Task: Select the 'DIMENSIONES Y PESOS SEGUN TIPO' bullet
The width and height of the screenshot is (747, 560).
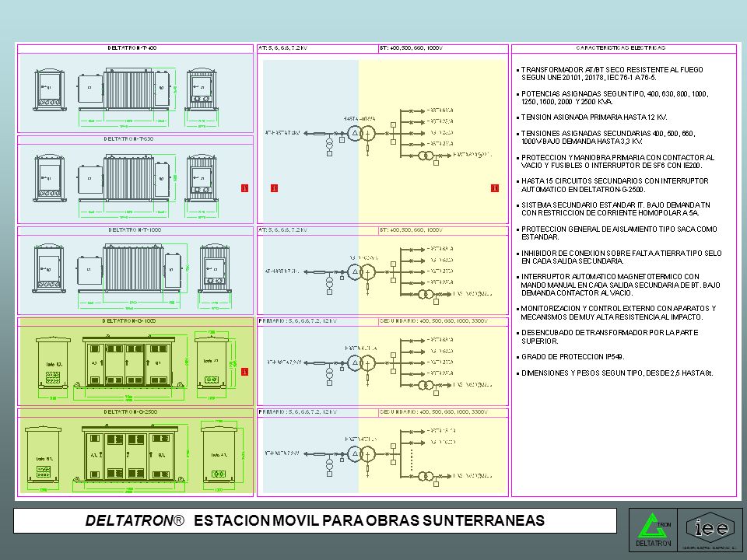Action: (x=615, y=373)
